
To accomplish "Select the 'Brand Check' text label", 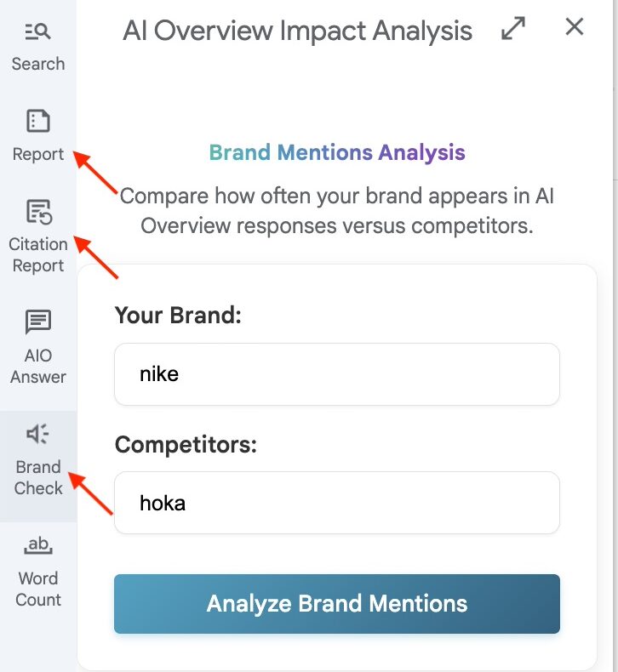I will pos(38,477).
